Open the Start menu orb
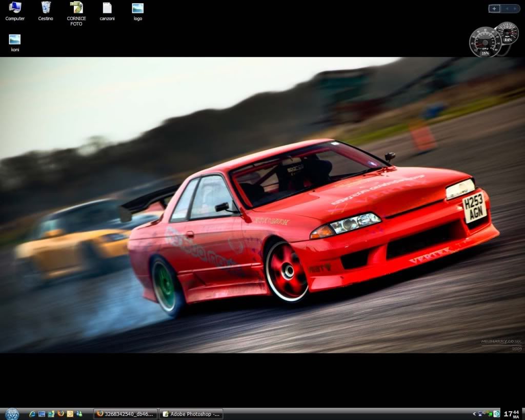525x420 pixels. coord(12,414)
